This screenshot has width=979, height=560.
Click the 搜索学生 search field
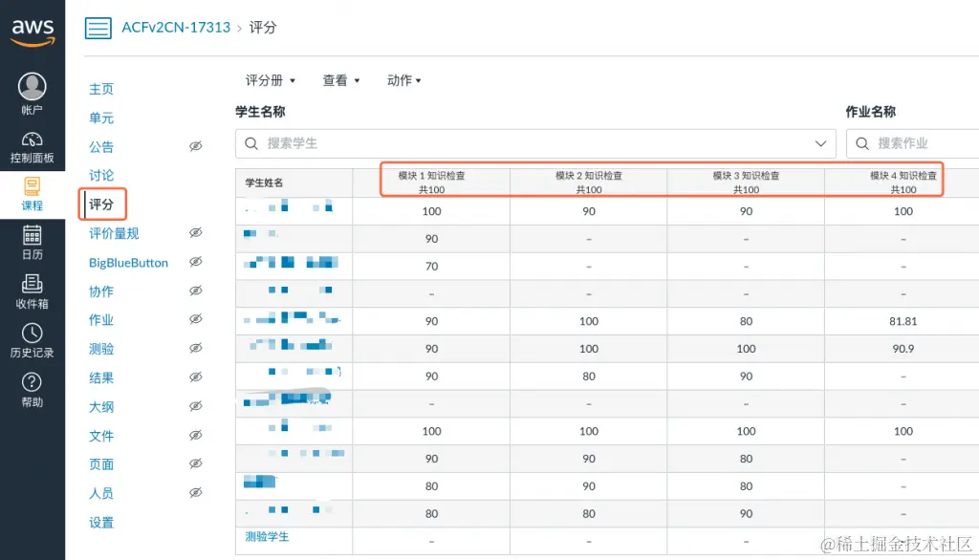[x=535, y=143]
